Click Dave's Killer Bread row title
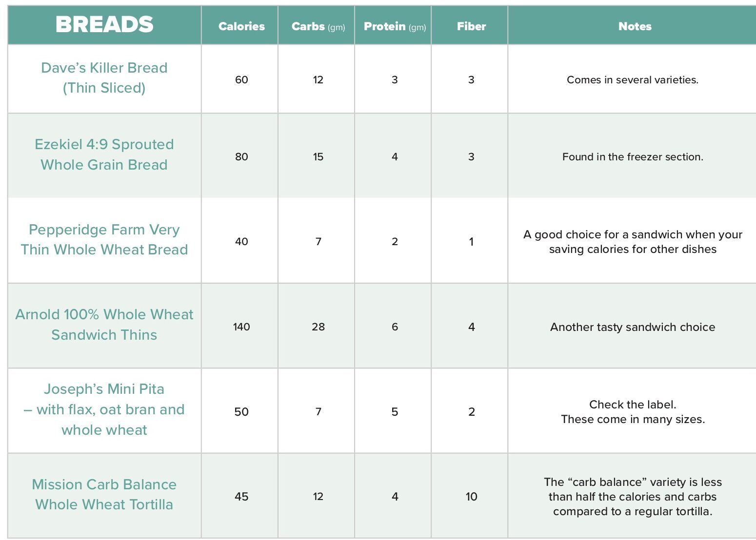Viewport: 756px width, 540px height. point(104,78)
